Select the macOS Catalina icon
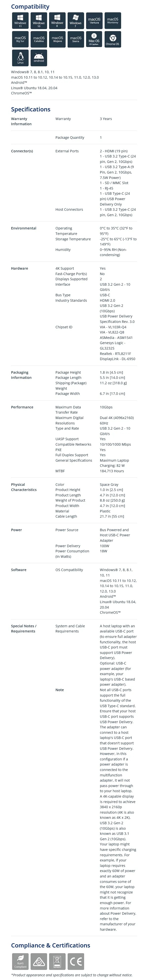The image size is (148, 980). click(39, 39)
